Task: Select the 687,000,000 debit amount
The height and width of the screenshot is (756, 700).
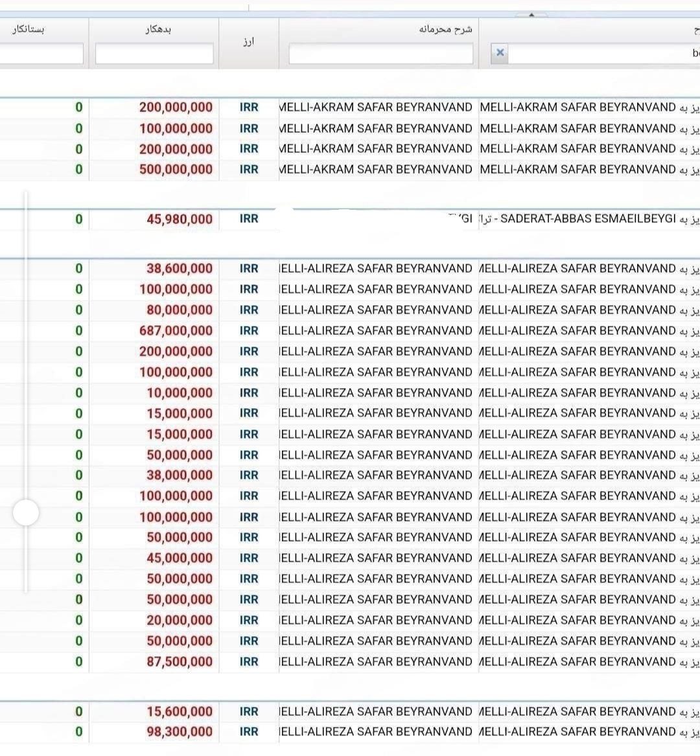Action: pos(176,331)
